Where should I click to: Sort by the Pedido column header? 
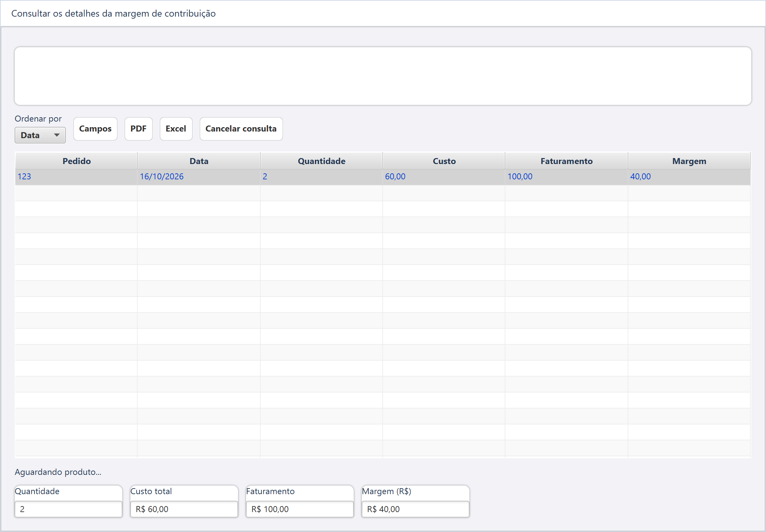[76, 161]
